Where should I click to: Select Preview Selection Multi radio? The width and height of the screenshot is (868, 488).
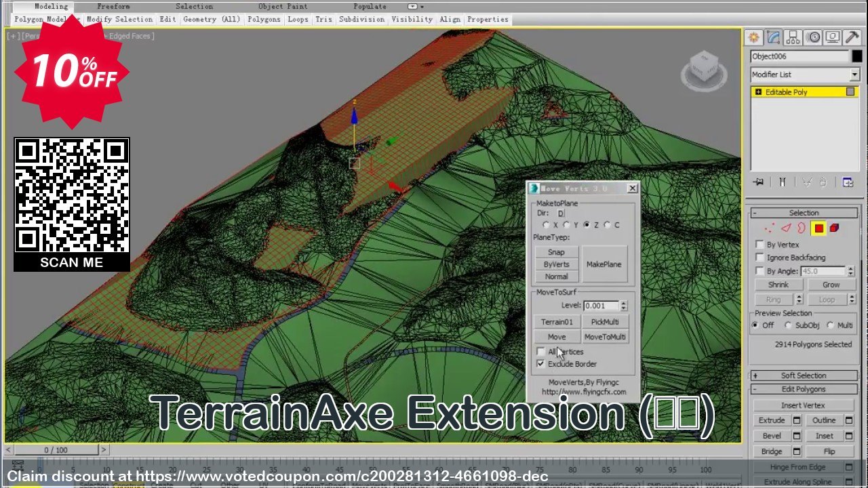(x=830, y=325)
